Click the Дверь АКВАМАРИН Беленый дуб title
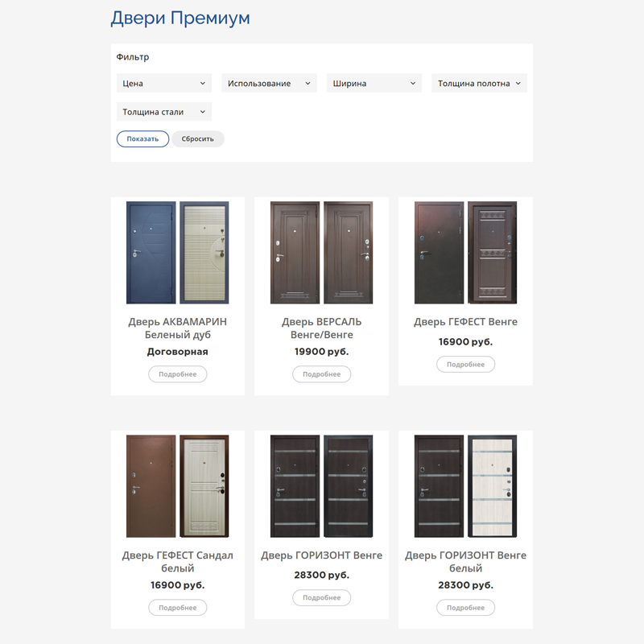This screenshot has width=644, height=644. pyautogui.click(x=177, y=328)
